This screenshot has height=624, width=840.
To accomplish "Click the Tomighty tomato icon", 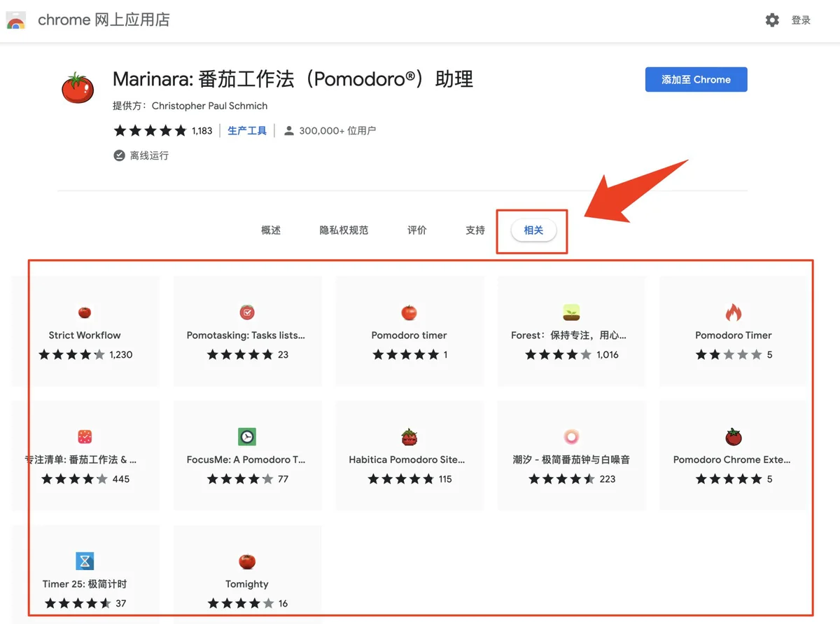I will pos(246,561).
